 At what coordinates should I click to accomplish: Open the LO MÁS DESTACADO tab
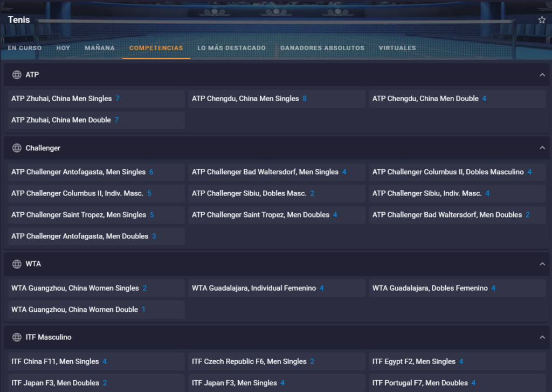coord(232,48)
